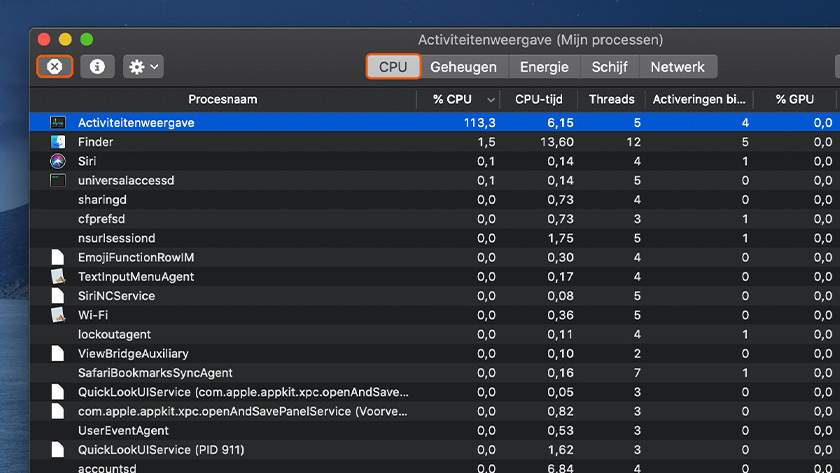Viewport: 840px width, 473px height.
Task: Select the nsurlsessiond process
Action: (116, 238)
